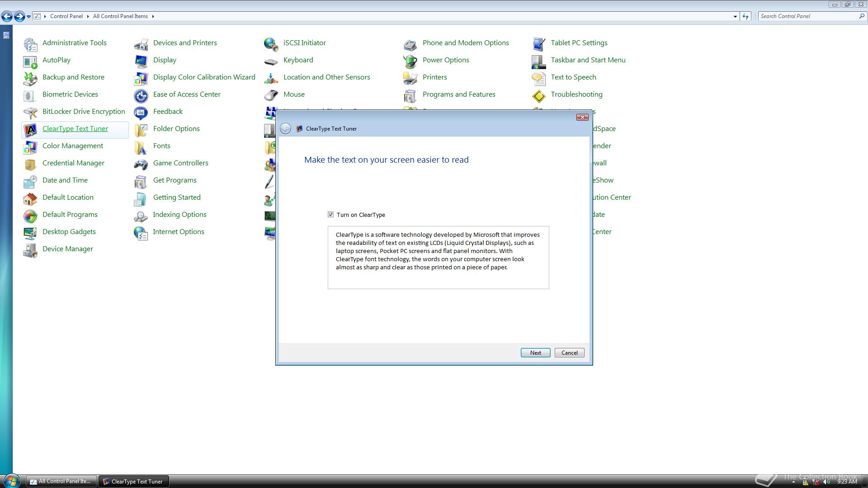The height and width of the screenshot is (488, 868).
Task: Open the Credential Manager icon
Action: point(30,164)
